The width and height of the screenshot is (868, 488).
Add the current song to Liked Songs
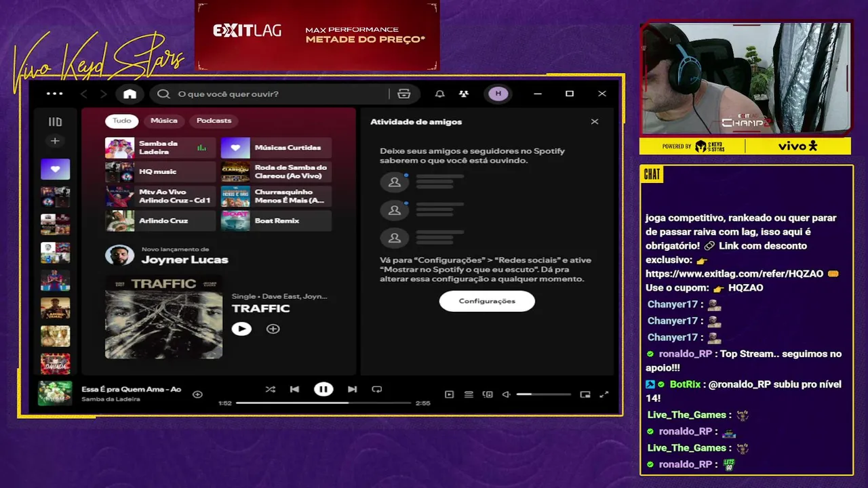pos(197,394)
